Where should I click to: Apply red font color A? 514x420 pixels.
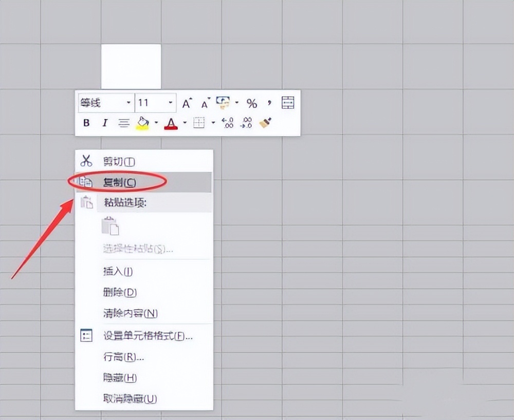click(x=171, y=123)
